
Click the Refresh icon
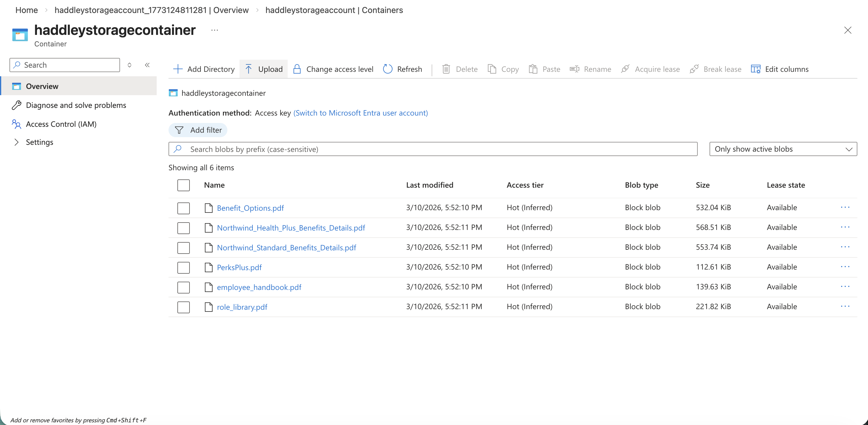(x=388, y=69)
